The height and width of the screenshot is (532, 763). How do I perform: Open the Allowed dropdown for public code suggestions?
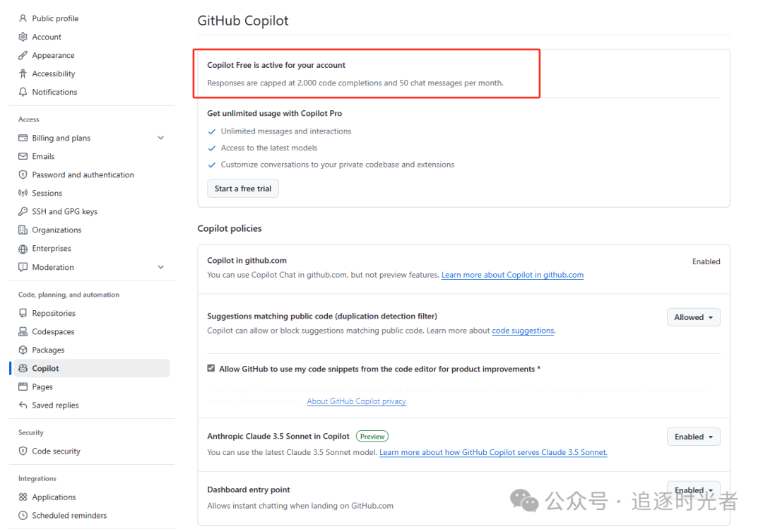[x=693, y=317]
